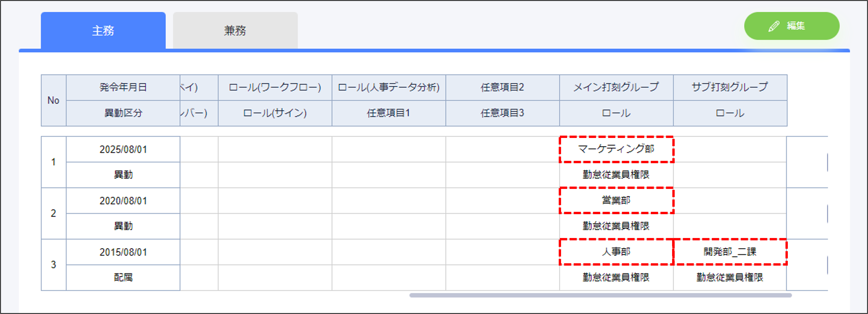
Task: Click the 人事部 cell
Action: click(x=616, y=252)
